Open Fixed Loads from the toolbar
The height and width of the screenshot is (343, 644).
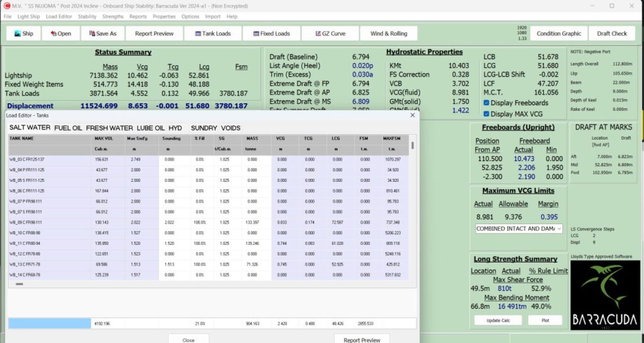[x=272, y=34]
